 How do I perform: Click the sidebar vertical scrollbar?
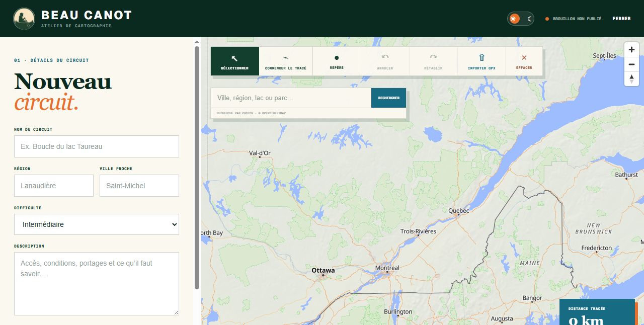tap(197, 167)
